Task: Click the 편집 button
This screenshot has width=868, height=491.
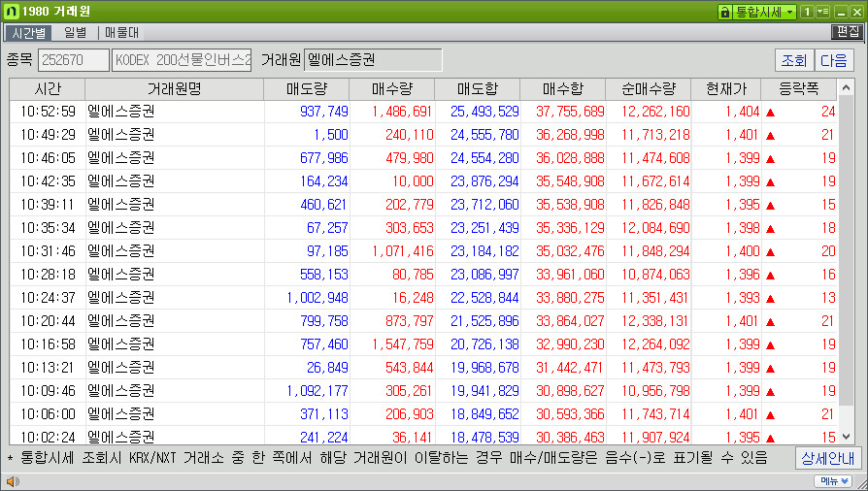Action: point(848,32)
